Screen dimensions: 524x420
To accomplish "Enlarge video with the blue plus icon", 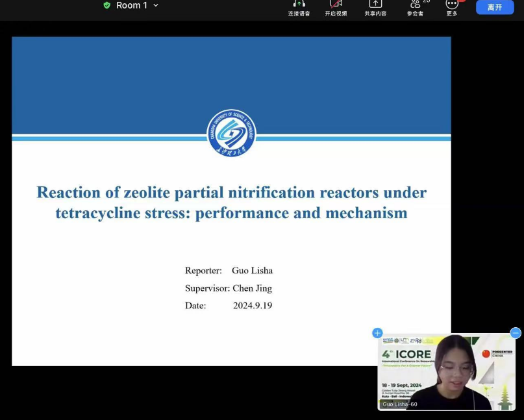I will (x=377, y=333).
